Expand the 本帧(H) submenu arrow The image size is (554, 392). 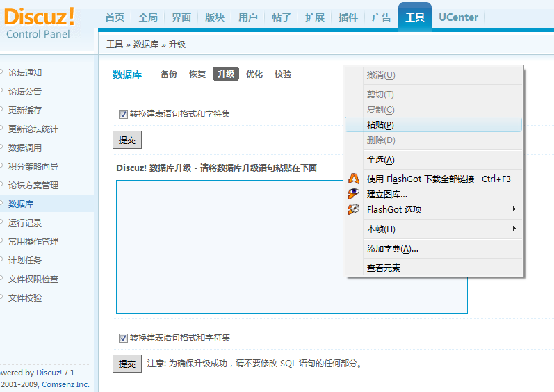click(514, 229)
